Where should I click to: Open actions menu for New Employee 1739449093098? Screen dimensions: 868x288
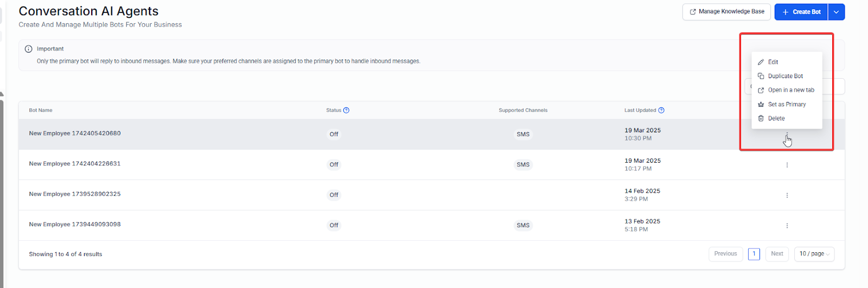pos(787,226)
